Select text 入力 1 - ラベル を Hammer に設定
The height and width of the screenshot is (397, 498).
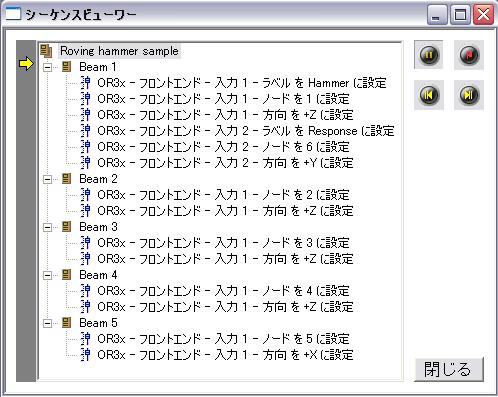point(301,83)
